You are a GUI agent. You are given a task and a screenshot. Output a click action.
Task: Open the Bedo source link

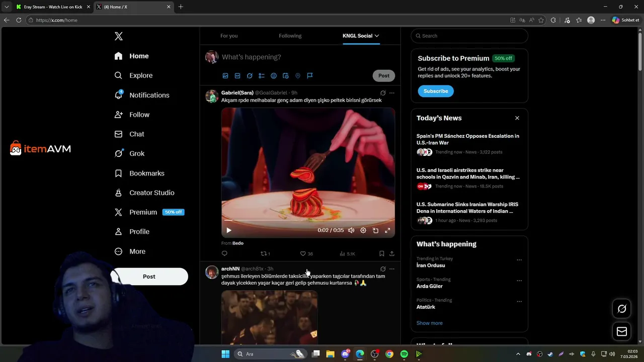pyautogui.click(x=238, y=243)
